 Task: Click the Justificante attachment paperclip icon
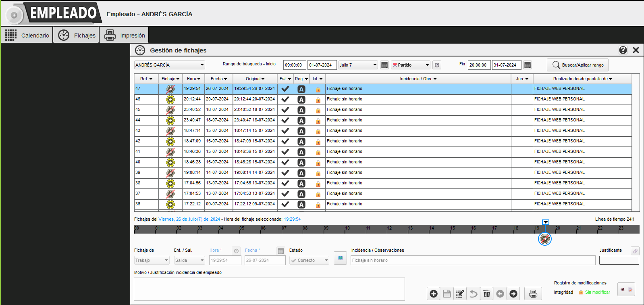635,251
